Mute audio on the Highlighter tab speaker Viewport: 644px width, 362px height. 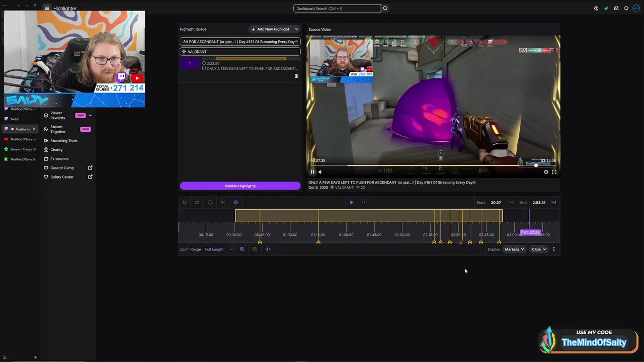(x=13, y=129)
